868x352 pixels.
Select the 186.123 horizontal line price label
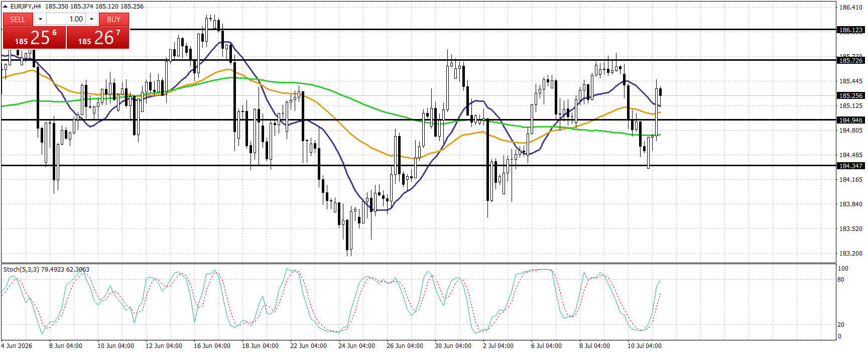851,30
